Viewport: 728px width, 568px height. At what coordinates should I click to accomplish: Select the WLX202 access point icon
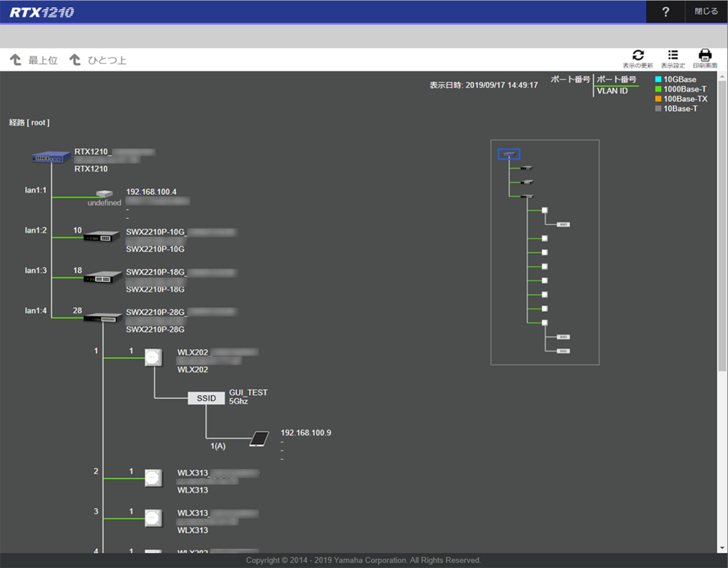tap(153, 357)
